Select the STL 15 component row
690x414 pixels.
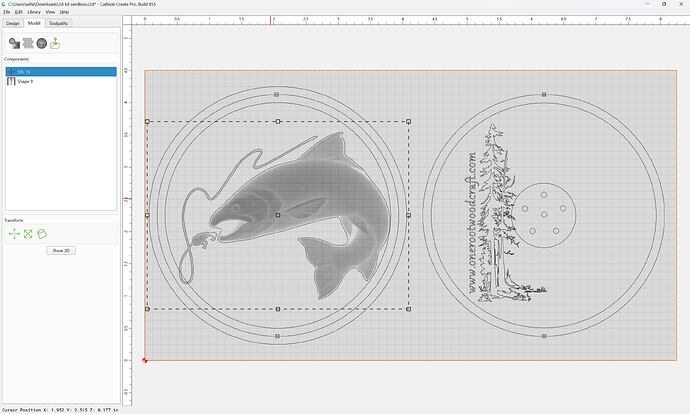point(61,72)
